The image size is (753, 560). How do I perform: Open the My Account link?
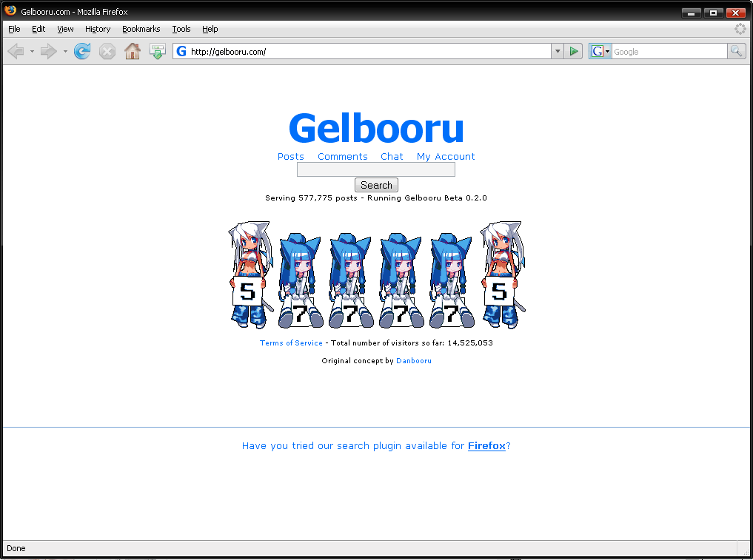coord(446,156)
